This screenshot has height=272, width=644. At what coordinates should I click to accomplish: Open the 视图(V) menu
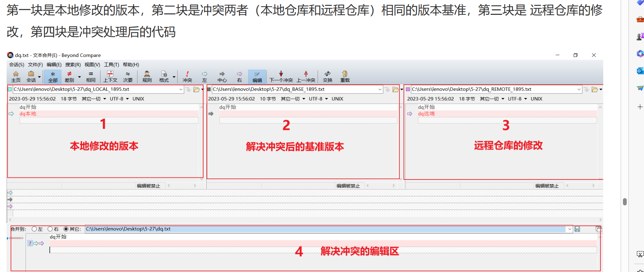point(92,65)
